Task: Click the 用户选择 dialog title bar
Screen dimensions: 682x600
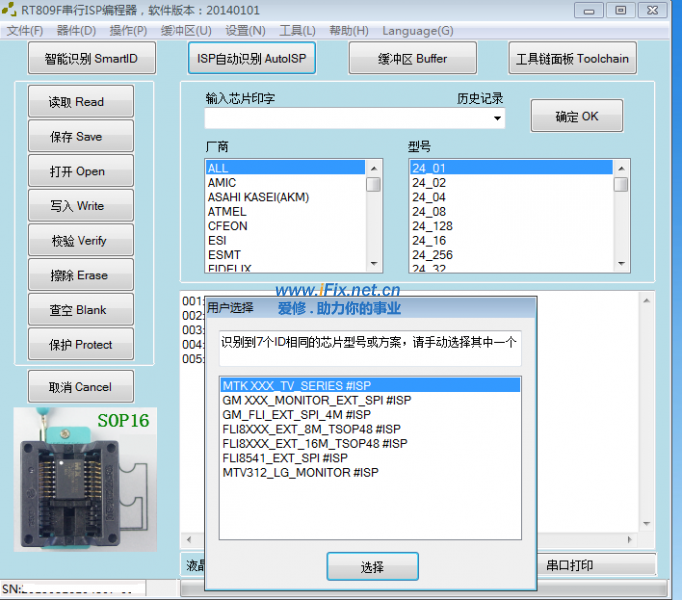Action: coord(371,308)
